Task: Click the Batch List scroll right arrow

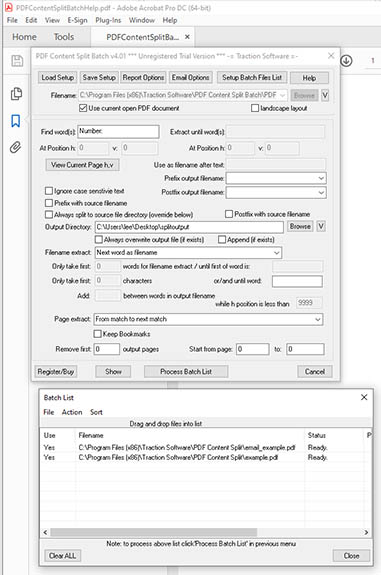Action: (366, 532)
